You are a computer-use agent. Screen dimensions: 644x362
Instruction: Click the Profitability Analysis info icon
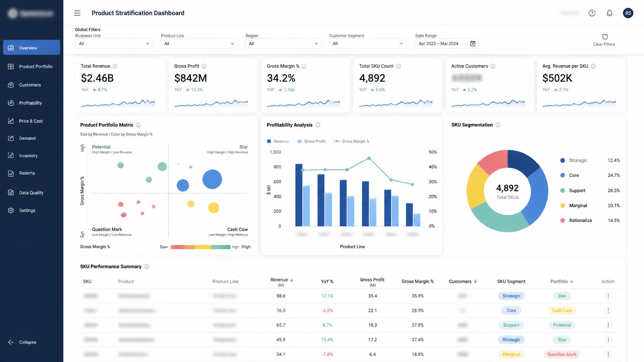[x=318, y=125]
